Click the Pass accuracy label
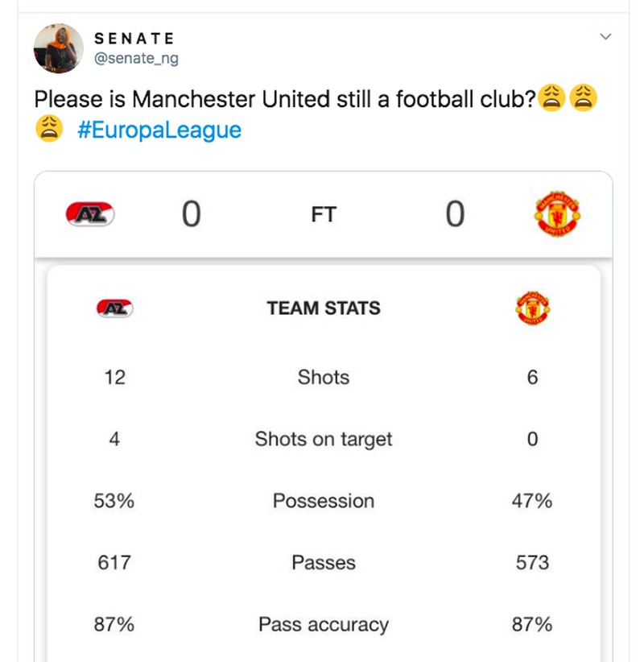The height and width of the screenshot is (662, 644). coord(324,624)
